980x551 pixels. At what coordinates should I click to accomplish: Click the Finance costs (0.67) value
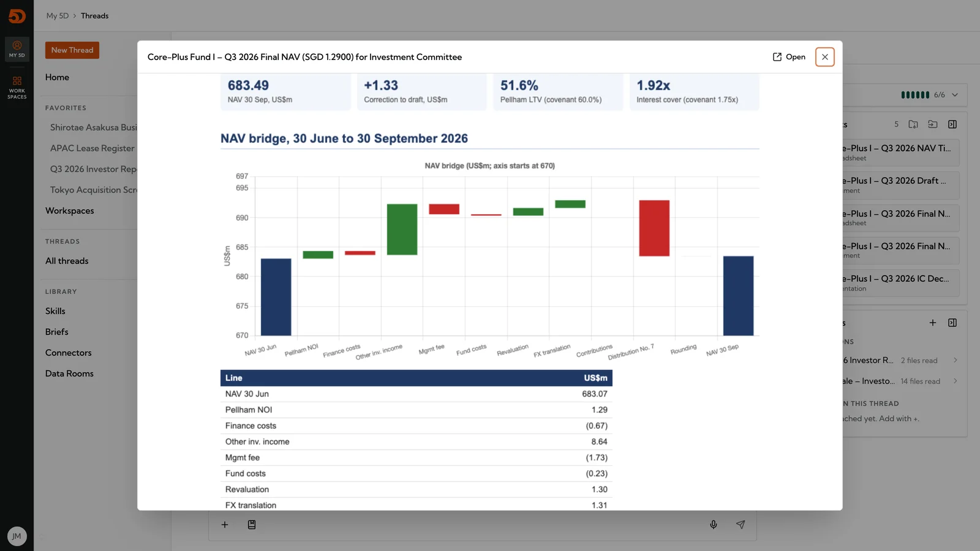[597, 425]
